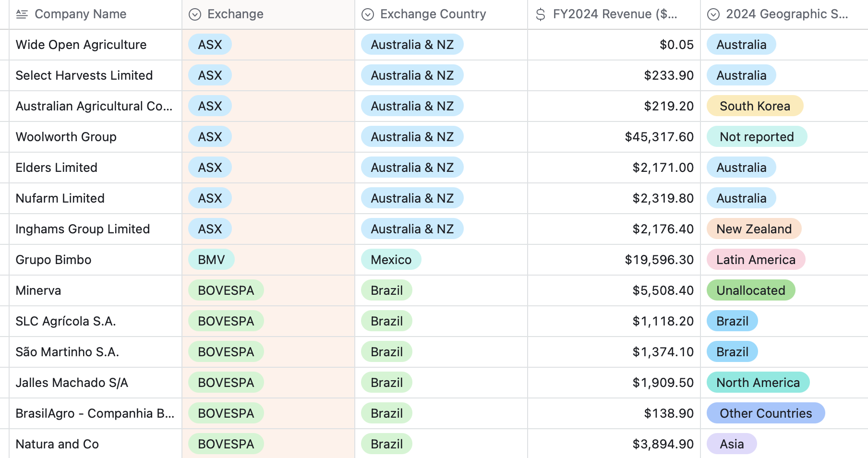The width and height of the screenshot is (868, 458).
Task: Click the Unallocated geographic tag
Action: [751, 290]
